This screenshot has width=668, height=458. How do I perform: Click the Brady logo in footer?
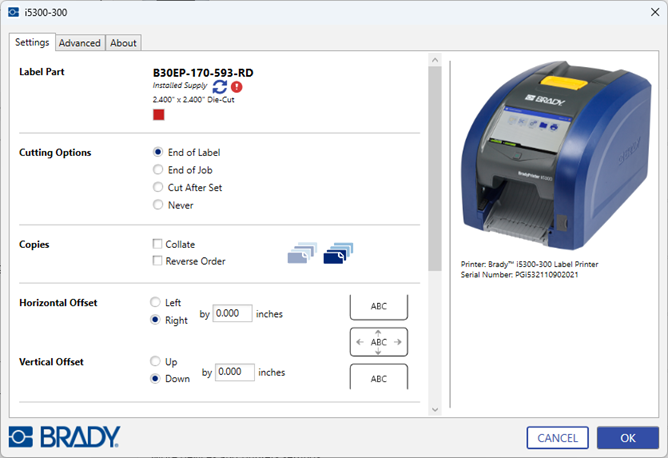(64, 437)
